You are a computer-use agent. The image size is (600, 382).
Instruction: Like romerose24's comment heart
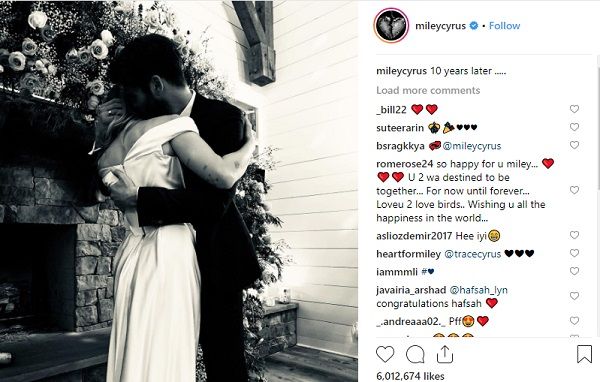[574, 190]
